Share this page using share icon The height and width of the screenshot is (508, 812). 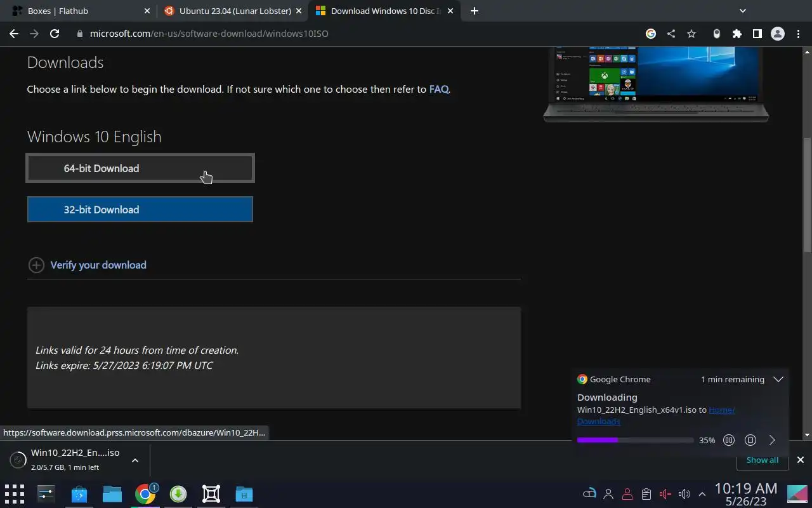(671, 34)
